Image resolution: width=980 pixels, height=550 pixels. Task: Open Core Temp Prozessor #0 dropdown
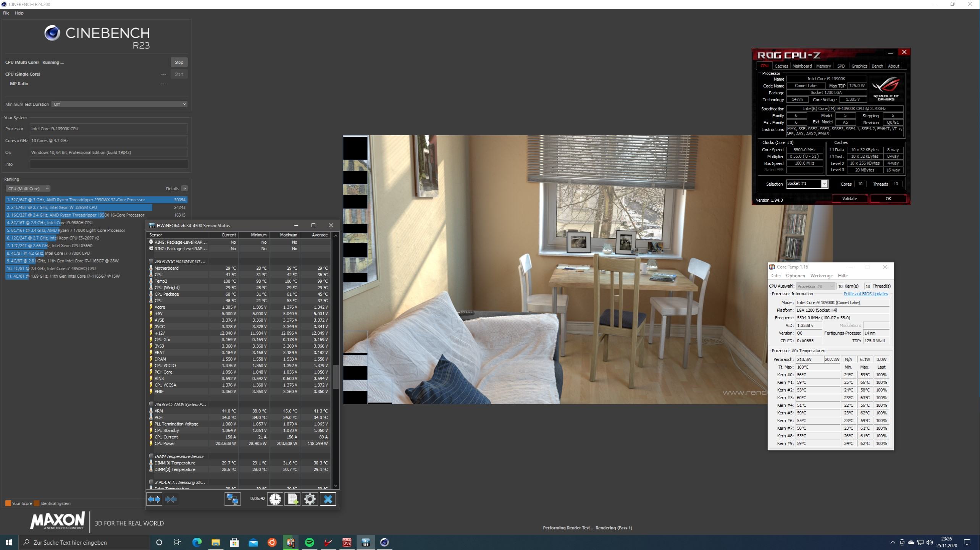tap(815, 286)
